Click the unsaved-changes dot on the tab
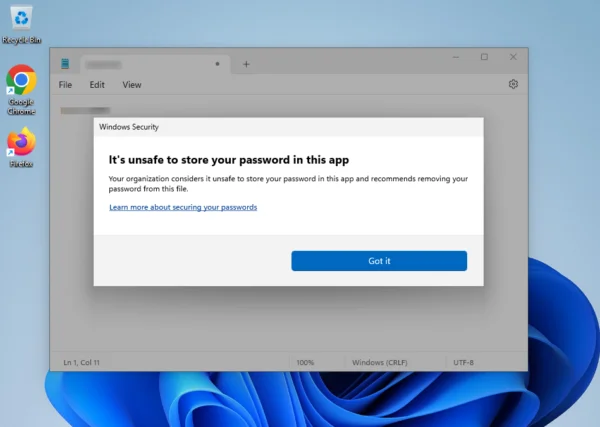600x427 pixels. tap(217, 64)
